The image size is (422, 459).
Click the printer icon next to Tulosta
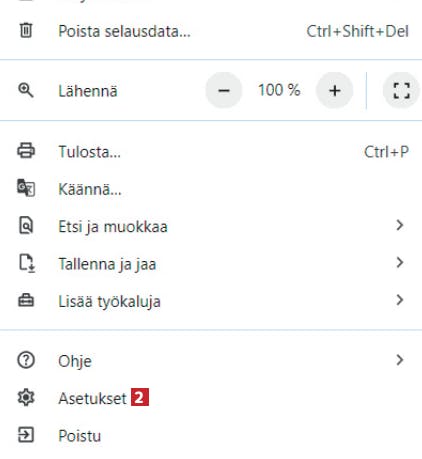click(26, 151)
